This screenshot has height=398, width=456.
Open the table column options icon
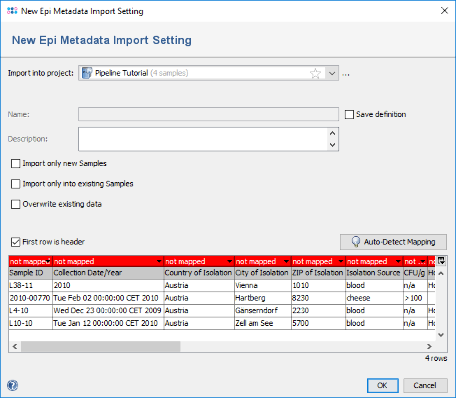441,261
